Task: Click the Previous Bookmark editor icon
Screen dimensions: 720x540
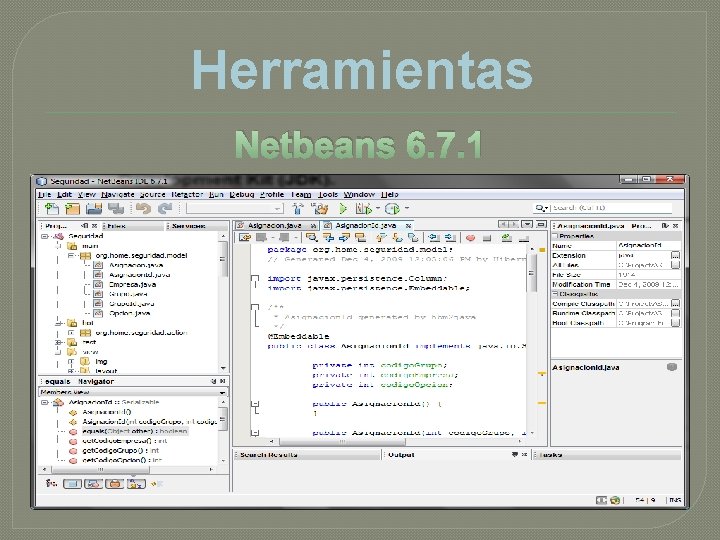Action: [x=381, y=237]
